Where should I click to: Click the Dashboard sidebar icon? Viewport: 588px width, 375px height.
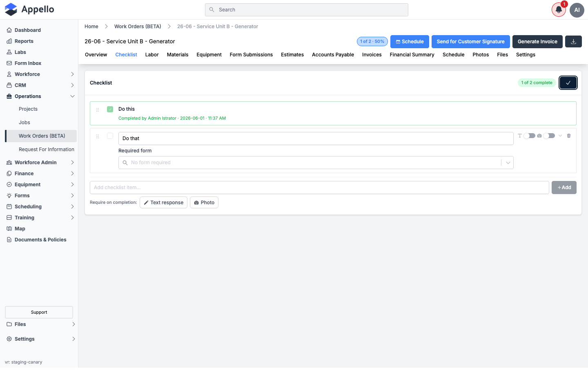click(9, 30)
